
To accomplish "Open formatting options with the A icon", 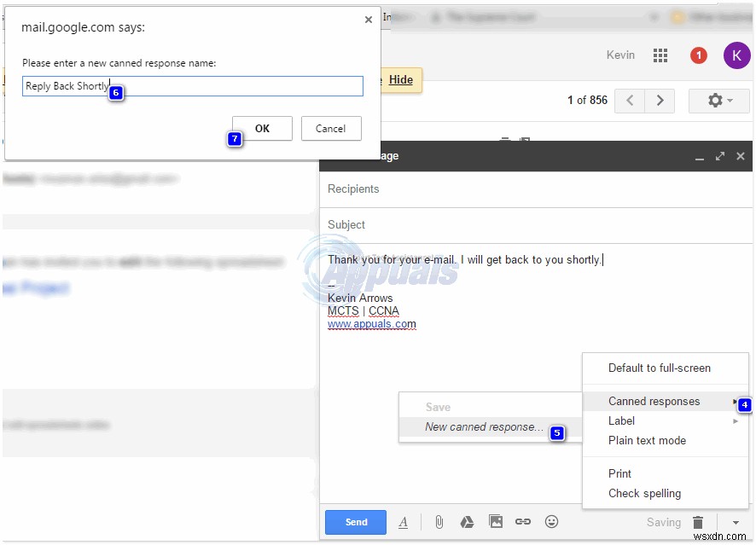I will pos(404,521).
